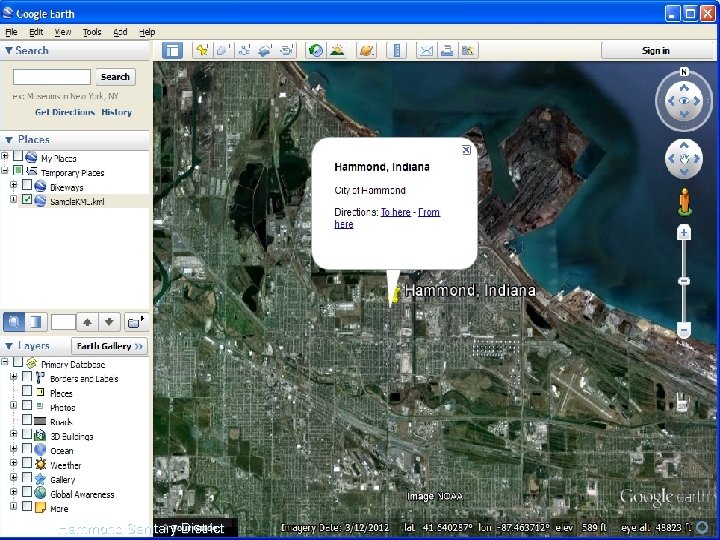Open historical imagery clock icon
The width and height of the screenshot is (720, 540).
coord(315,50)
